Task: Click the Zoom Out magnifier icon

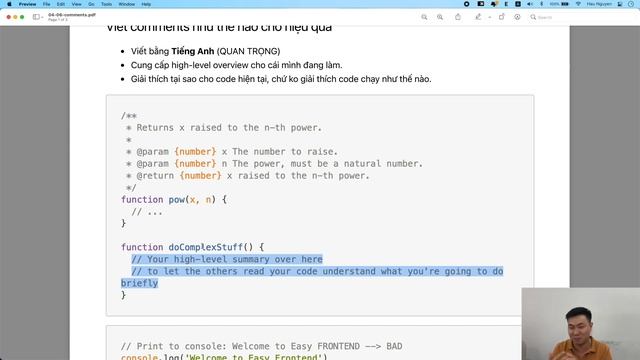Action: point(424,17)
